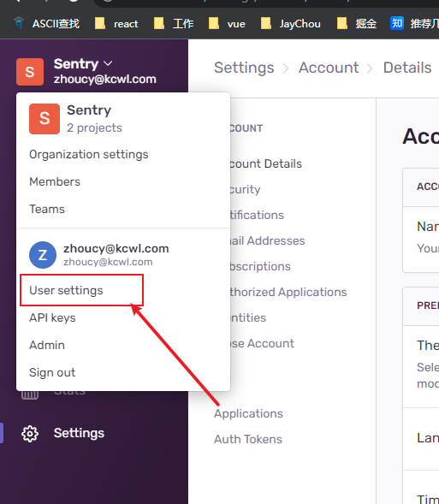Click the Settings gear icon in sidebar
Viewport: 439px width, 504px height.
[30, 434]
